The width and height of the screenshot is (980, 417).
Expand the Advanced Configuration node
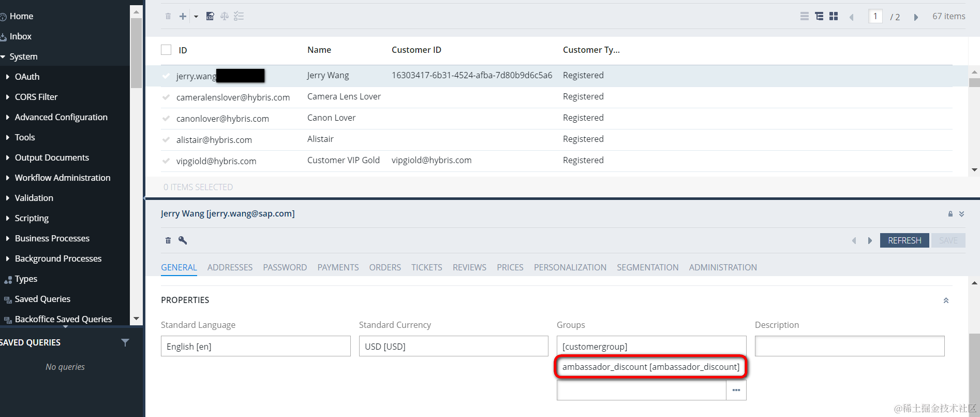[7, 117]
